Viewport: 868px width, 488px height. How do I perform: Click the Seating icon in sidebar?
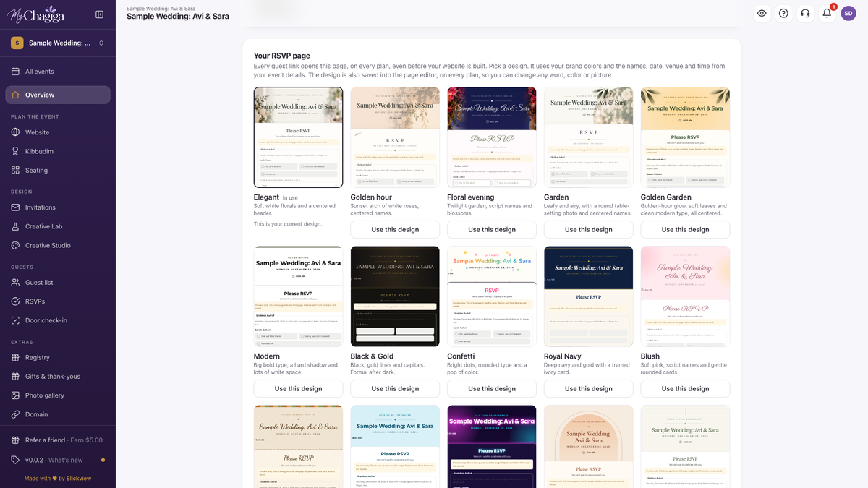point(16,171)
